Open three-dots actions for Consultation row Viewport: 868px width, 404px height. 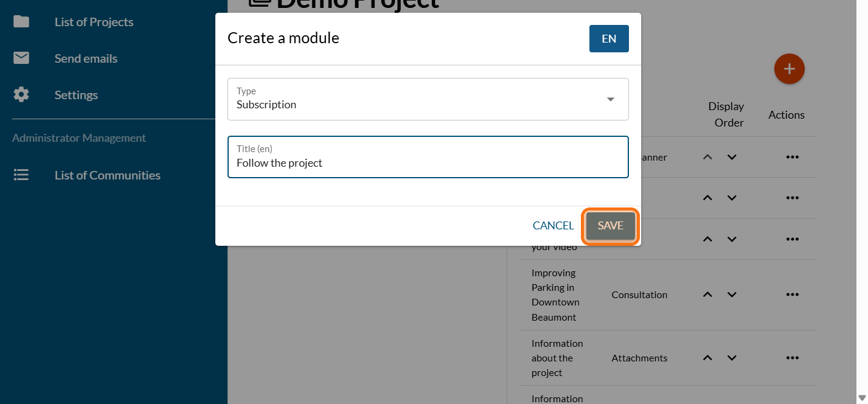click(791, 294)
